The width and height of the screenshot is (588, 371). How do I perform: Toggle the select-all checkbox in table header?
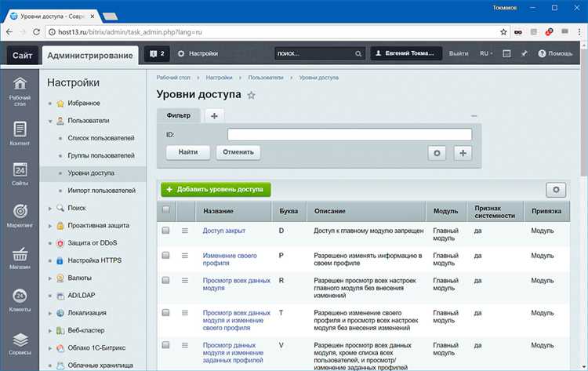(165, 209)
